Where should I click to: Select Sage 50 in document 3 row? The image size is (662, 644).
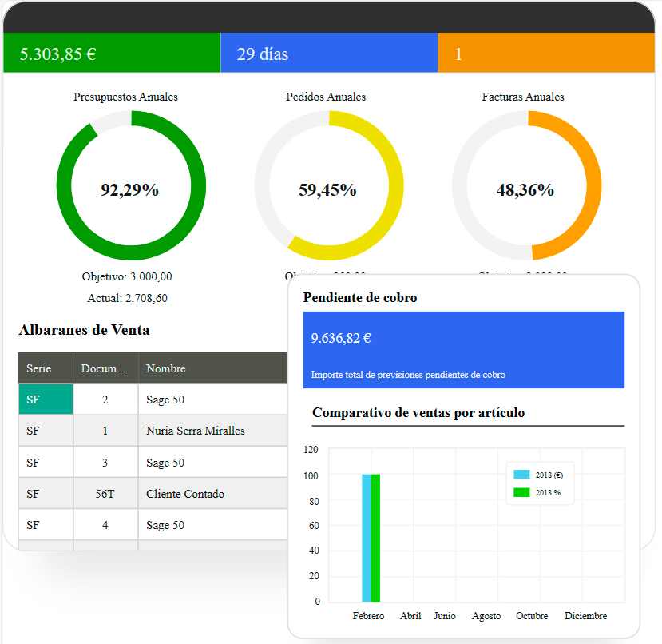tap(165, 463)
